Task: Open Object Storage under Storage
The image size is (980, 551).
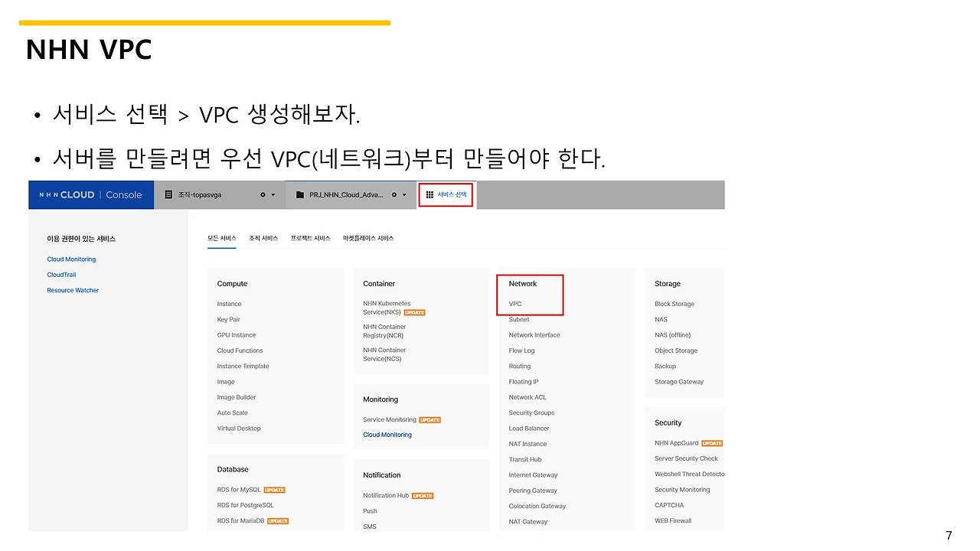Action: (x=675, y=350)
